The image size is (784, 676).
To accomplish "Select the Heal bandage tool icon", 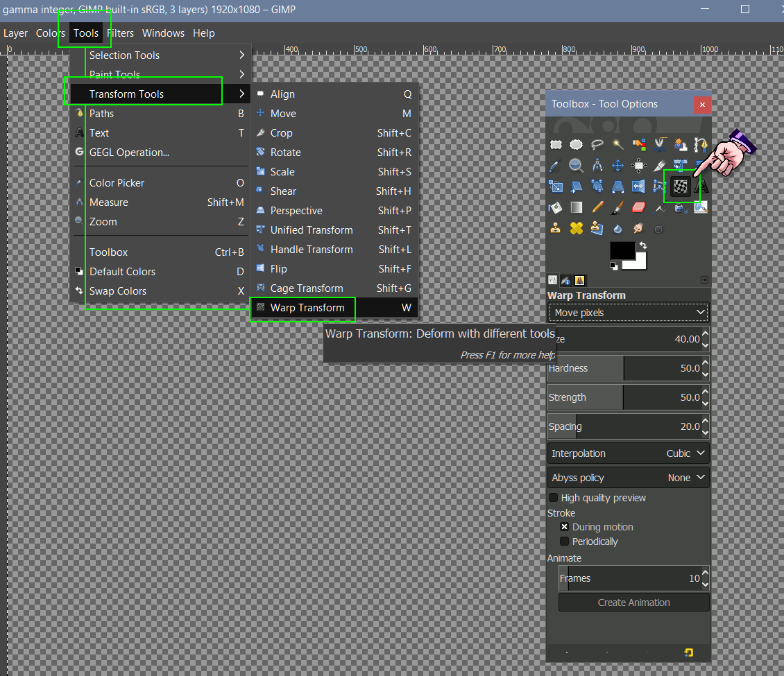I will click(577, 228).
